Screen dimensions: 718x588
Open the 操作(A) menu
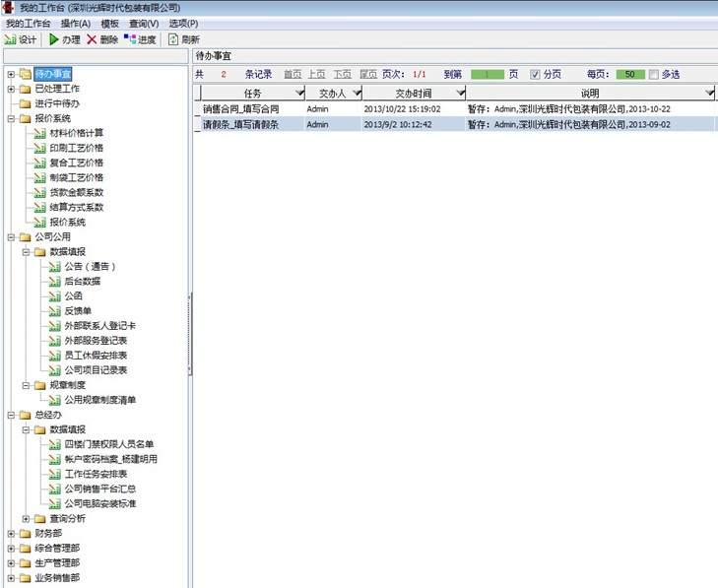coord(75,23)
